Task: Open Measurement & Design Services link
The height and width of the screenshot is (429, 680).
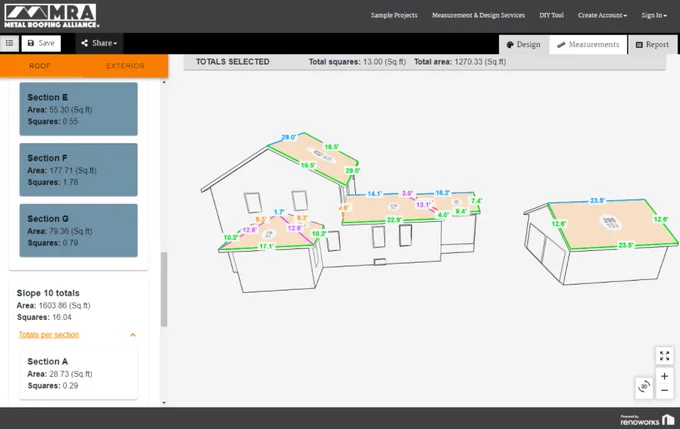Action: [478, 15]
